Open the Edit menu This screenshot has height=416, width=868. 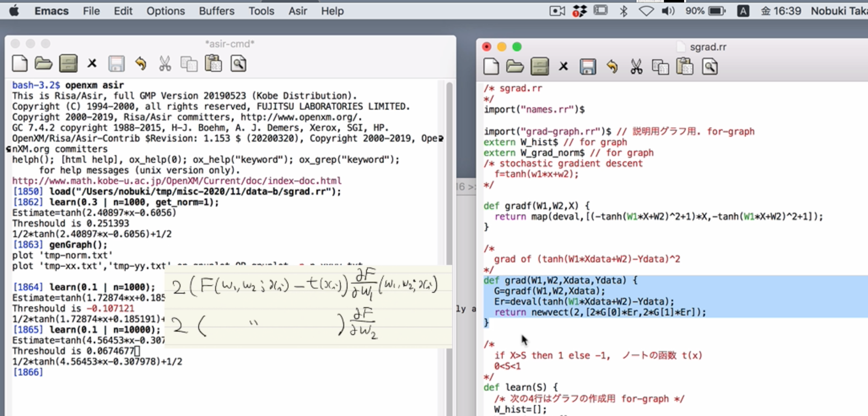pos(123,11)
